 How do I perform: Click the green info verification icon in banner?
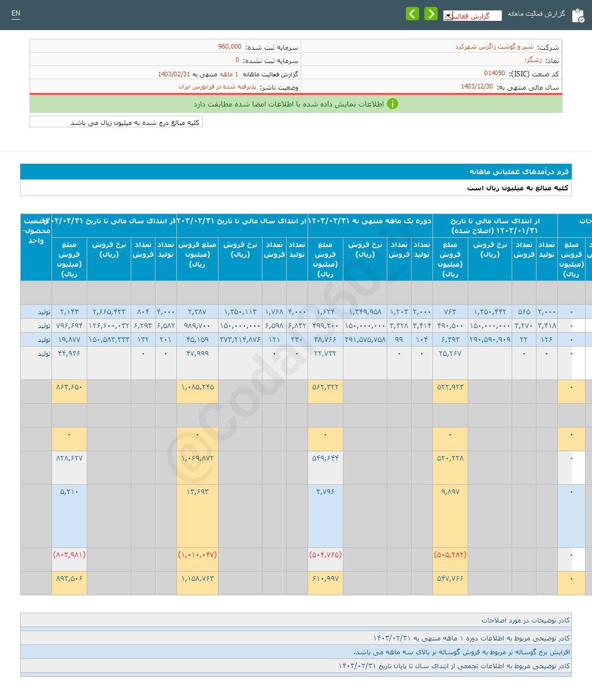[393, 104]
